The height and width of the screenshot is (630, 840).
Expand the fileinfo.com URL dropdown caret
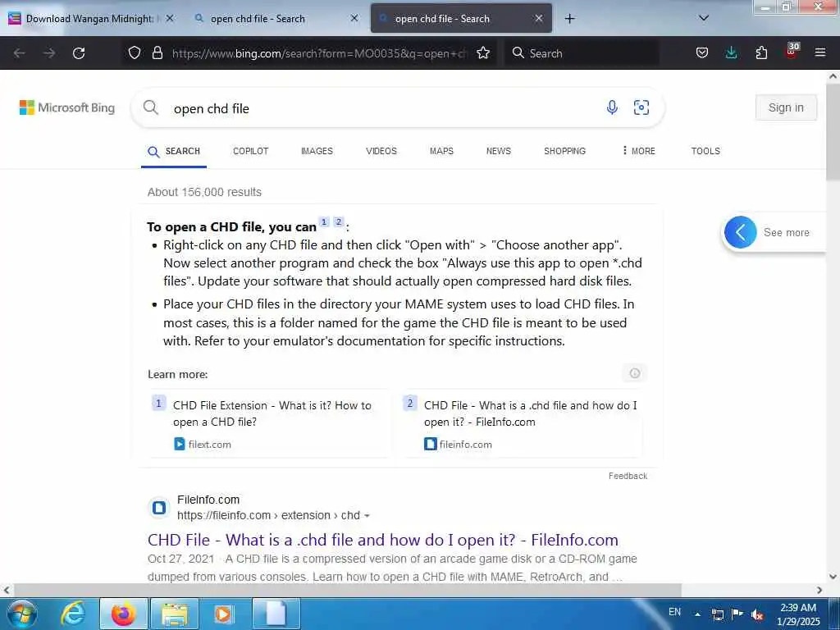(x=367, y=516)
